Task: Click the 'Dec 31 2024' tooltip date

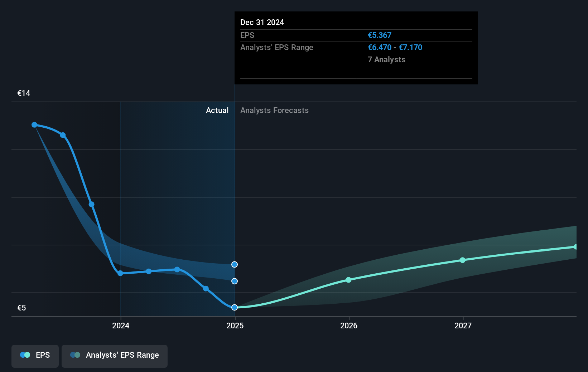Action: coord(262,23)
